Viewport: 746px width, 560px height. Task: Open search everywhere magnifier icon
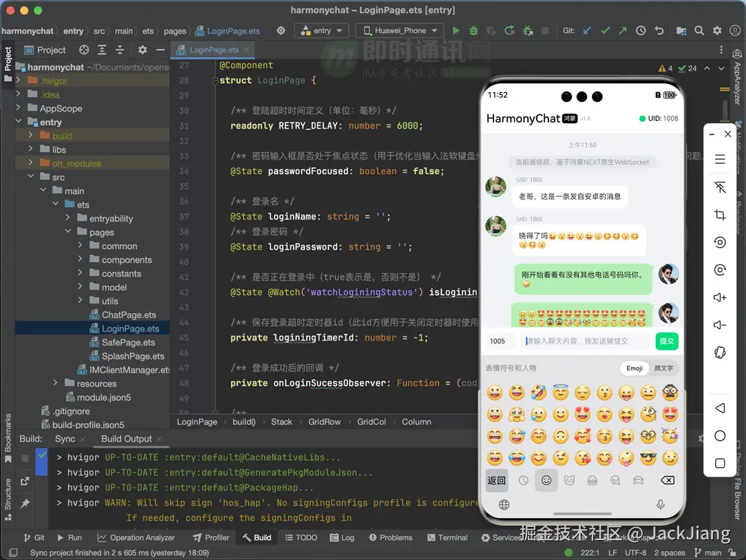click(x=699, y=31)
